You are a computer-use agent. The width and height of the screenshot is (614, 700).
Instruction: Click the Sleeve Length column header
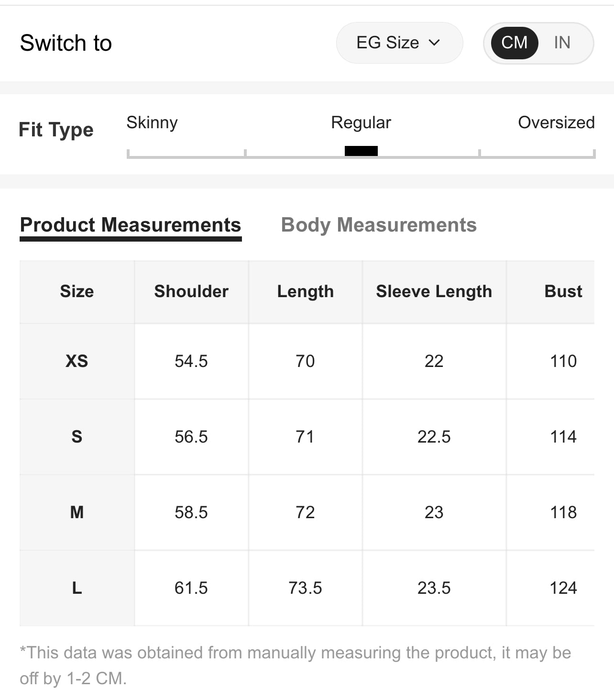[x=434, y=291]
